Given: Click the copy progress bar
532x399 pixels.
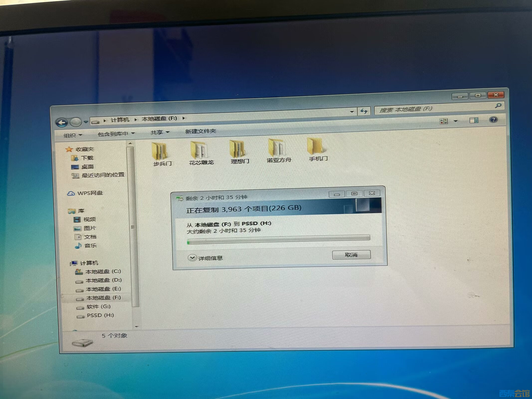Looking at the screenshot, I should point(278,239).
